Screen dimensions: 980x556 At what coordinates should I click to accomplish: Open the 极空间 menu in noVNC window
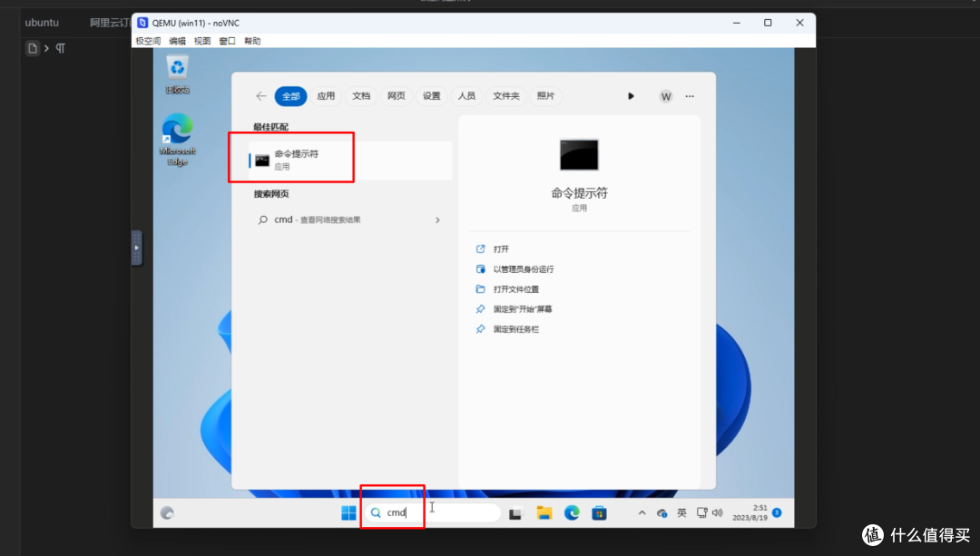click(x=148, y=41)
